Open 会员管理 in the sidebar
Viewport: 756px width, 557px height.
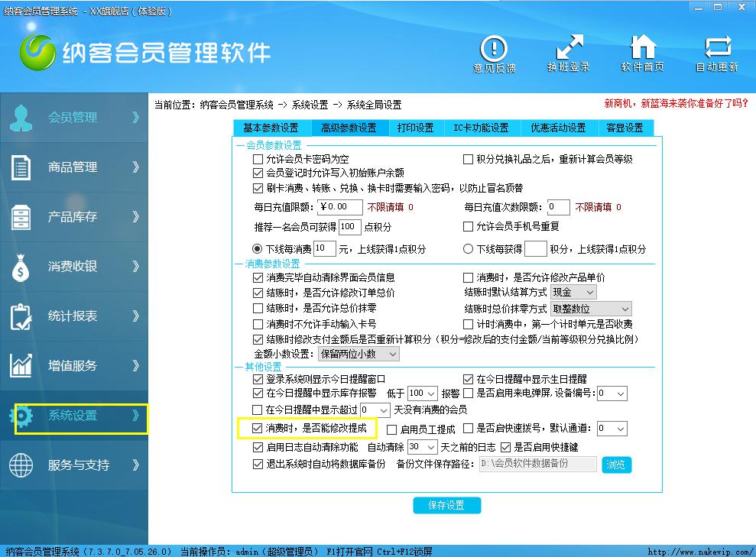[x=73, y=118]
